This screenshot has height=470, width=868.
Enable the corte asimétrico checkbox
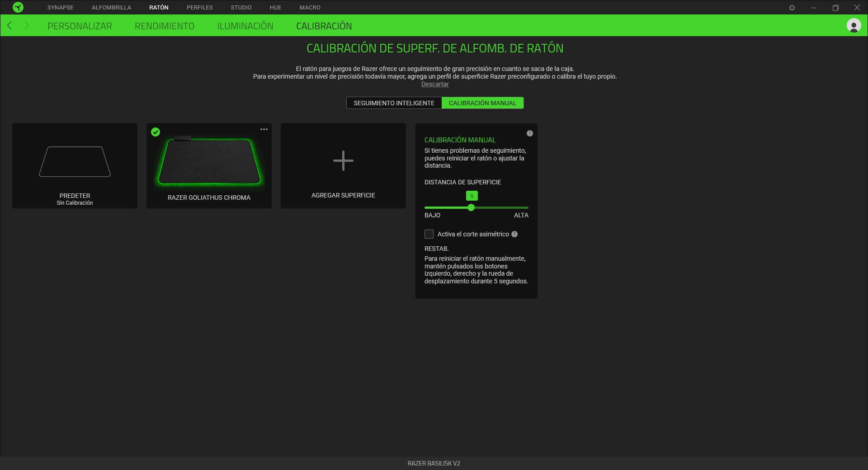pos(429,234)
